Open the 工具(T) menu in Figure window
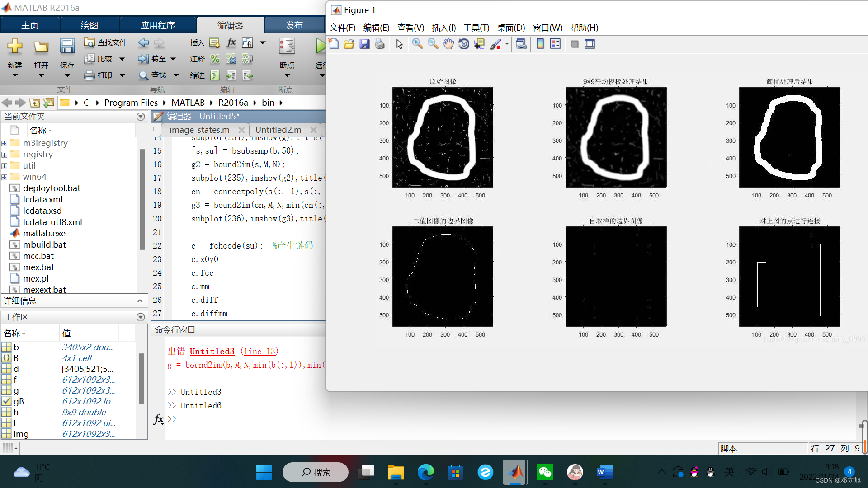This screenshot has height=488, width=868. tap(476, 28)
